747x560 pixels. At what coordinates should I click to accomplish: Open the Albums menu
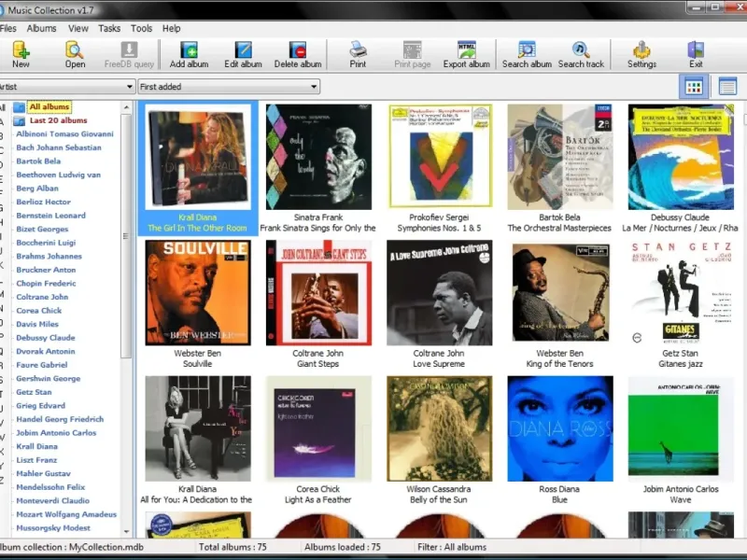[x=41, y=29]
